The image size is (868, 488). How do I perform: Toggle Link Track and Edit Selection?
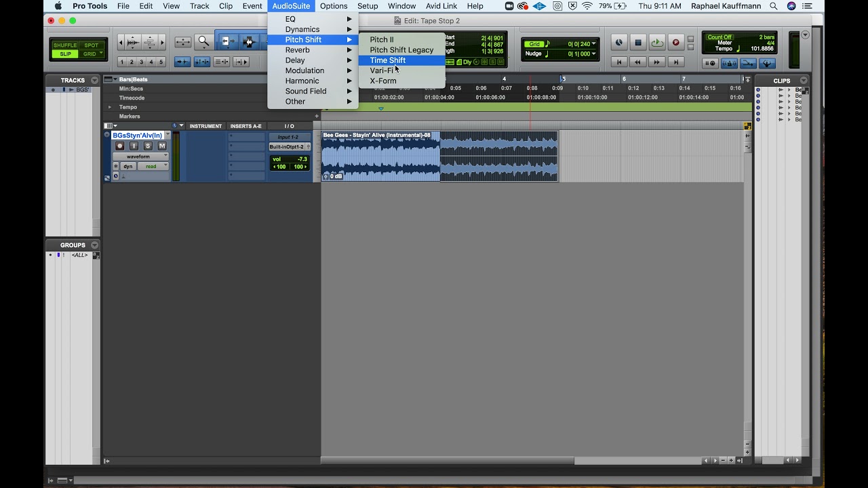point(222,62)
